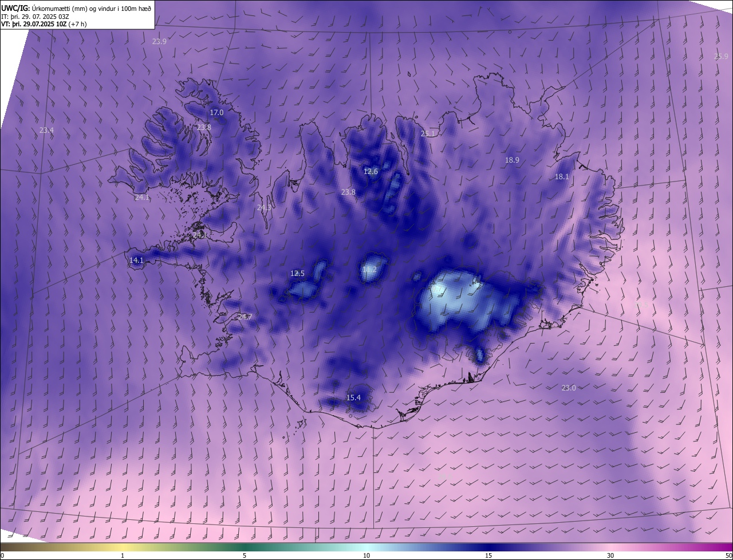Click the 30 tick label on the colour scale
This screenshot has width=733, height=560.
(x=610, y=555)
